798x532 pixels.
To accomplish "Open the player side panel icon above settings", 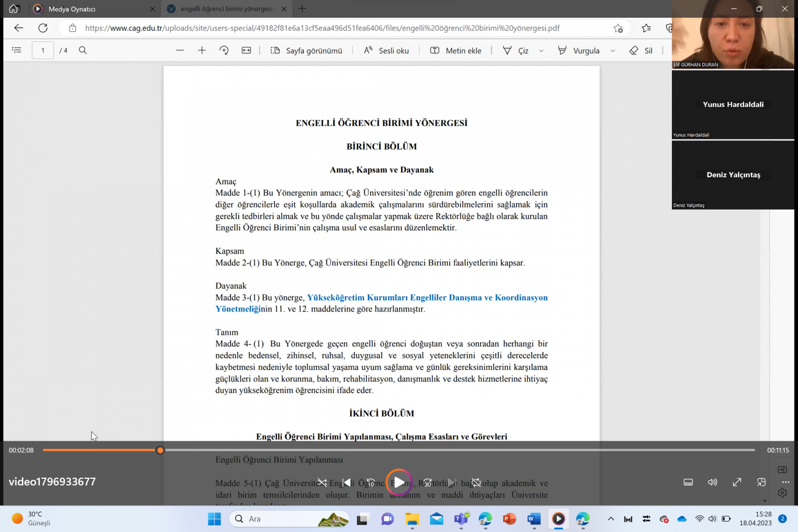I will pyautogui.click(x=782, y=469).
